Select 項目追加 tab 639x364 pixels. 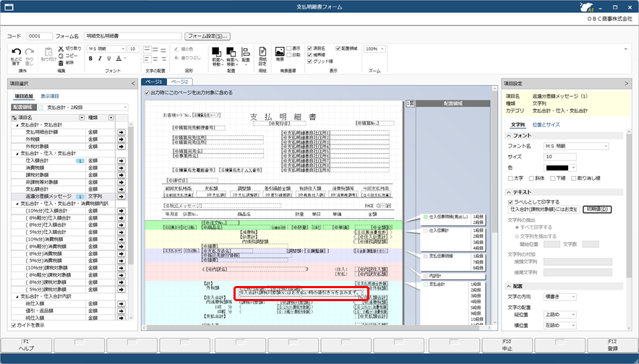24,96
